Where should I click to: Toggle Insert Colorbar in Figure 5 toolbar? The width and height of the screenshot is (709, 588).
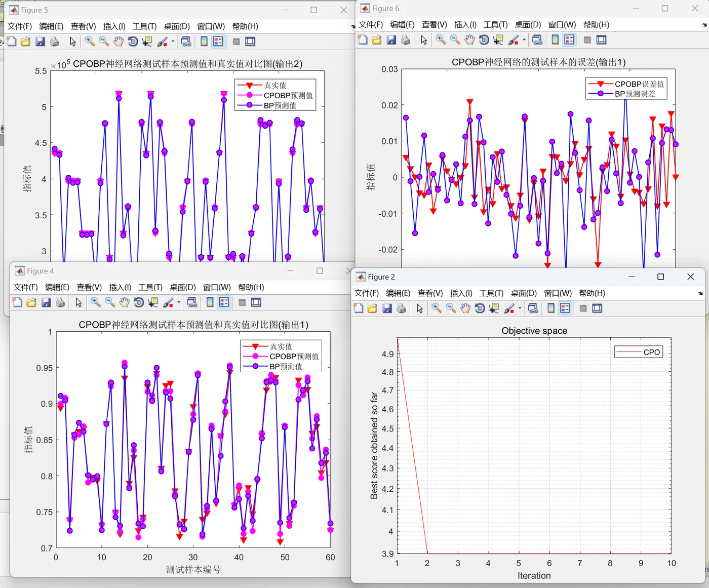[x=204, y=42]
